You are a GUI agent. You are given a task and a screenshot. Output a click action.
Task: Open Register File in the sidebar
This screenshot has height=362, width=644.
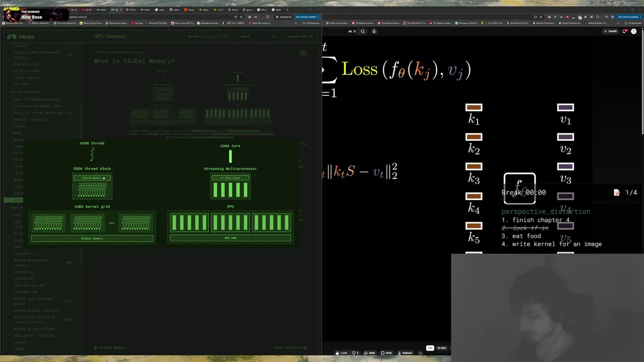click(x=27, y=64)
